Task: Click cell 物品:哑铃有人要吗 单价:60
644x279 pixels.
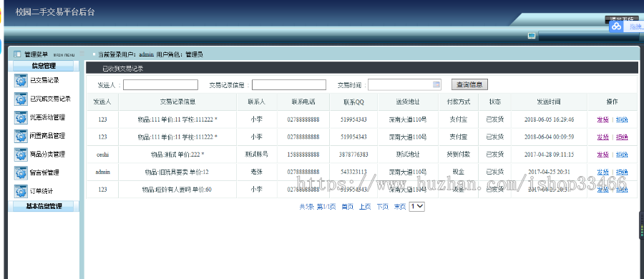Action: (x=177, y=190)
